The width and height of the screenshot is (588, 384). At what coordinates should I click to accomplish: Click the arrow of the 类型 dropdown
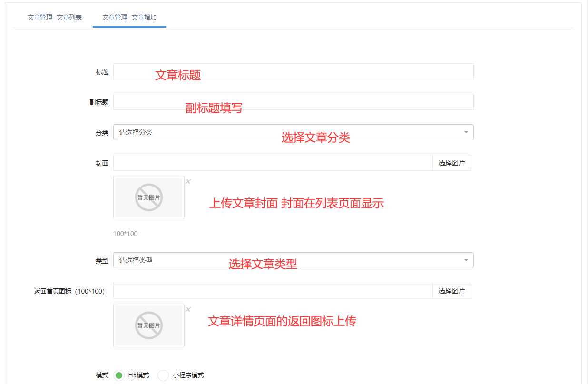tap(466, 260)
